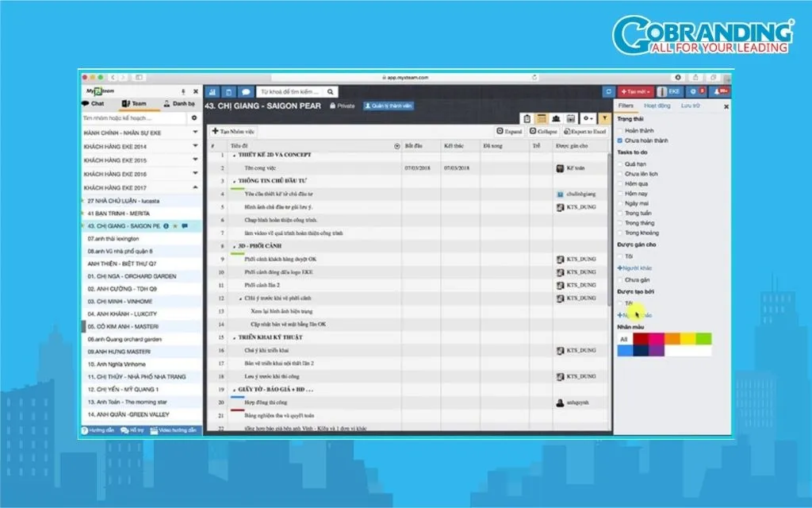Click the Tạo Nhóm việc button
Viewport: 812px width, 508px height.
233,131
